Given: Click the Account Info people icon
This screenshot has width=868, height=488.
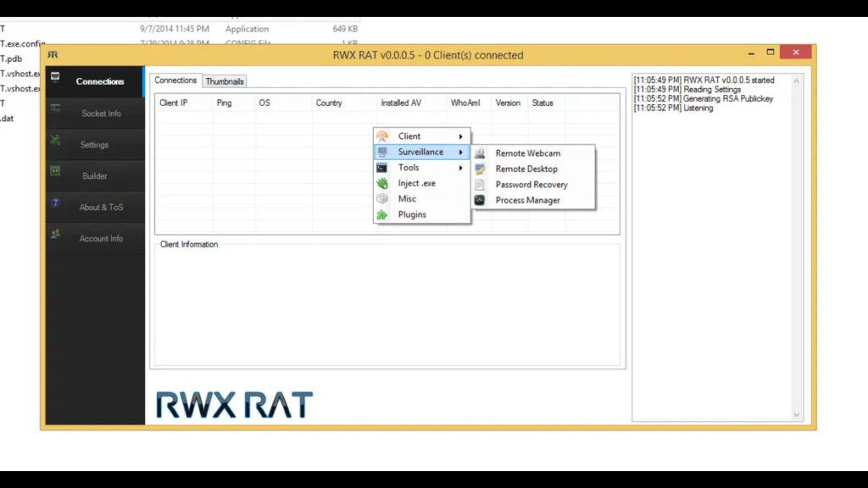Looking at the screenshot, I should [55, 234].
